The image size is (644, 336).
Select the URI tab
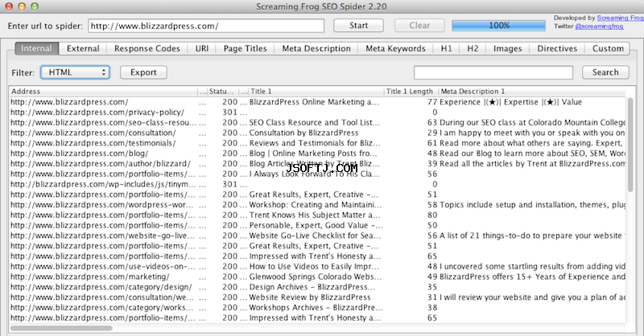202,48
